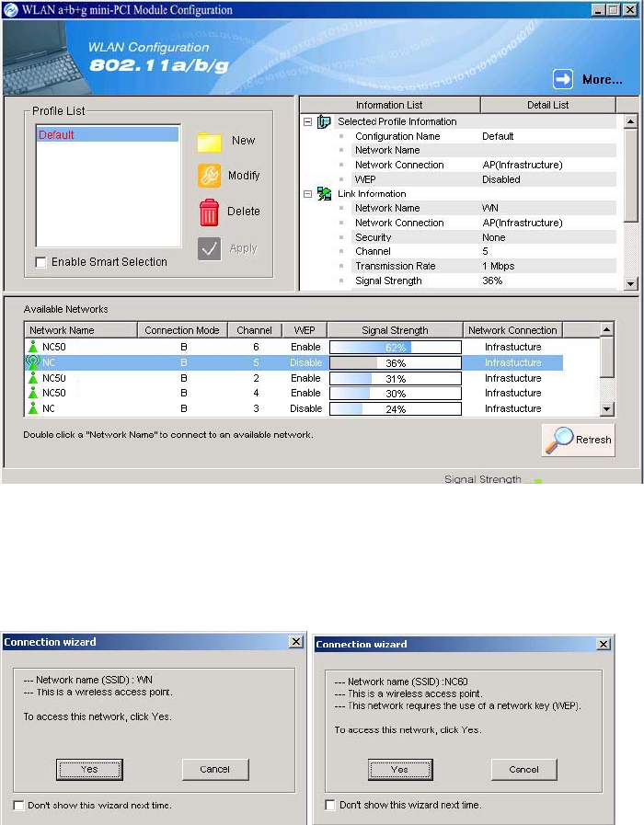Sort by Connection Mode column header
The width and height of the screenshot is (644, 825).
[x=182, y=330]
